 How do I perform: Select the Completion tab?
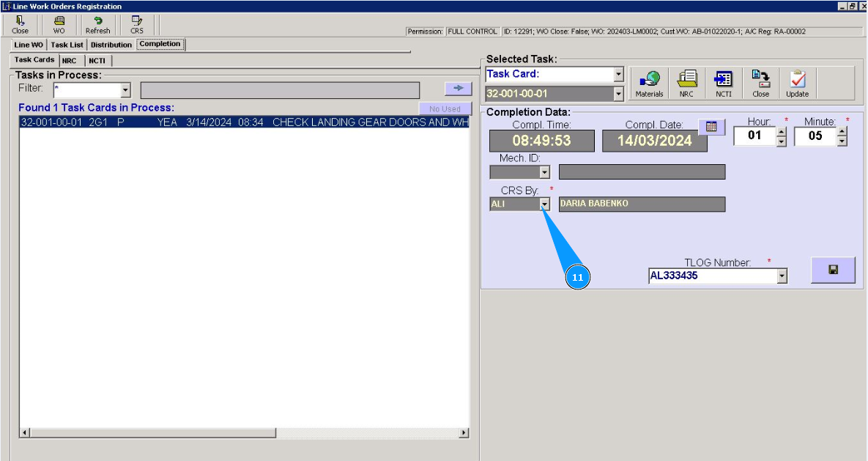(160, 44)
